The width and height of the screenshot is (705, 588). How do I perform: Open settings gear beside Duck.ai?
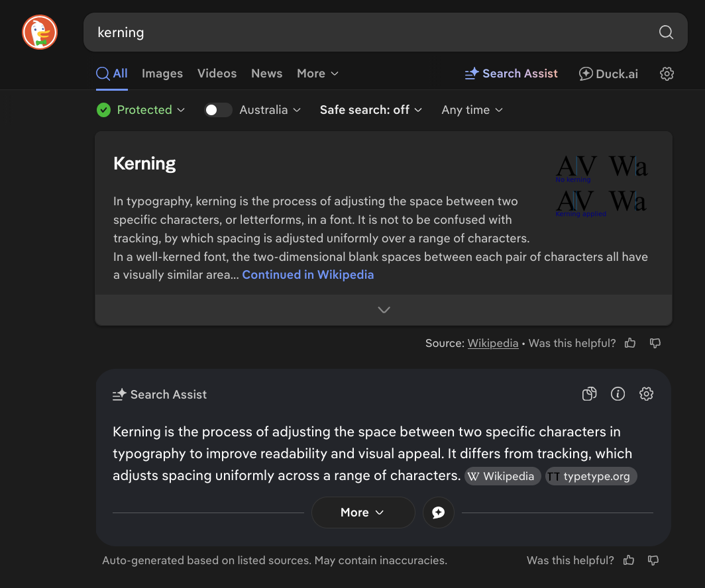pyautogui.click(x=667, y=73)
